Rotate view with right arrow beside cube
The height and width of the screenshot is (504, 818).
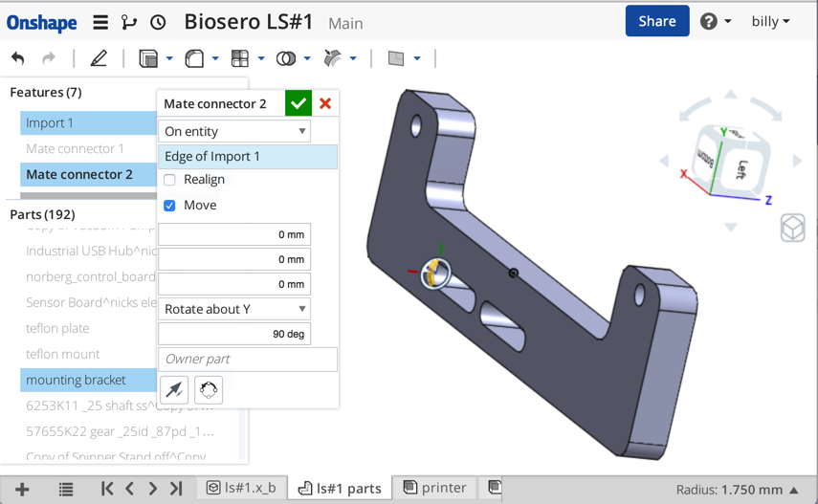coord(797,162)
